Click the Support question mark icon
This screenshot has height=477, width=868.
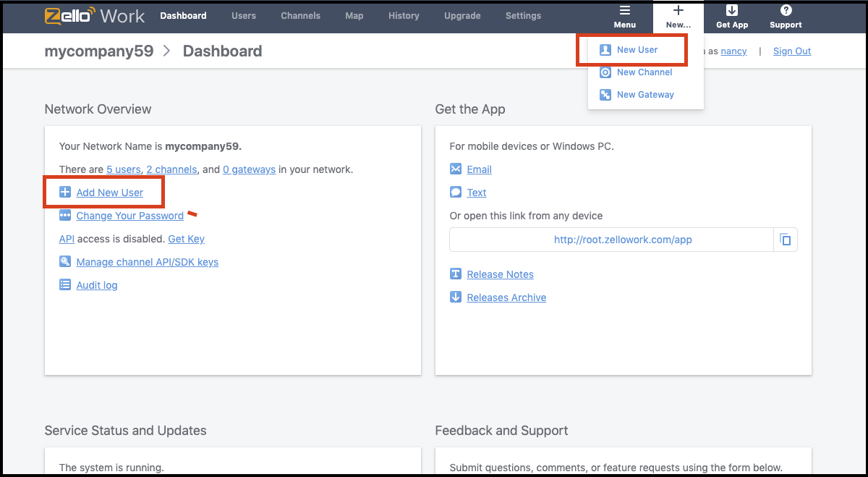785,9
